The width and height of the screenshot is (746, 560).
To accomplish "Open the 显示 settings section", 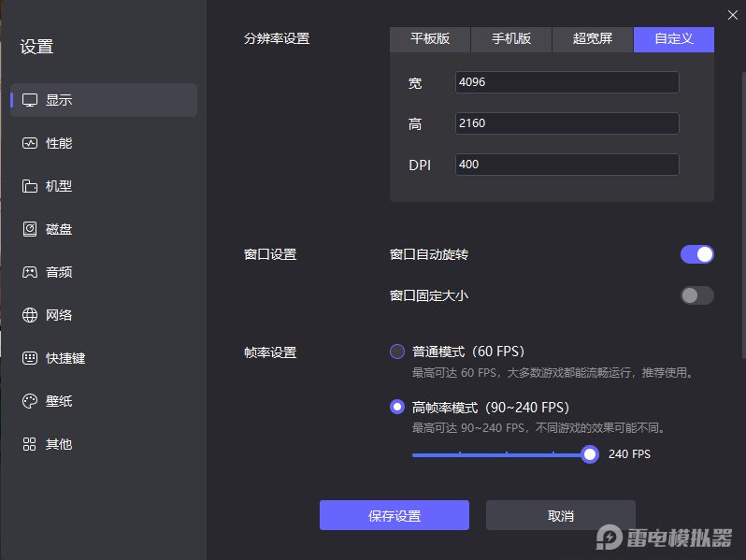I will tap(104, 100).
